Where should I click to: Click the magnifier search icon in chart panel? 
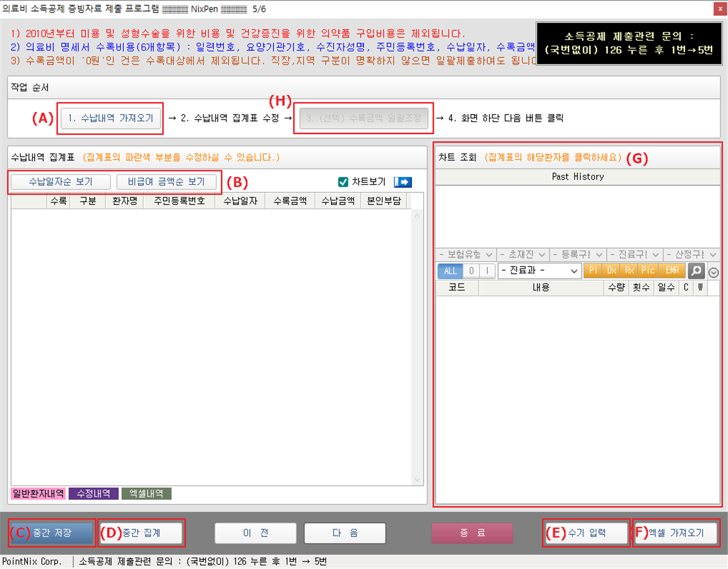coord(696,271)
